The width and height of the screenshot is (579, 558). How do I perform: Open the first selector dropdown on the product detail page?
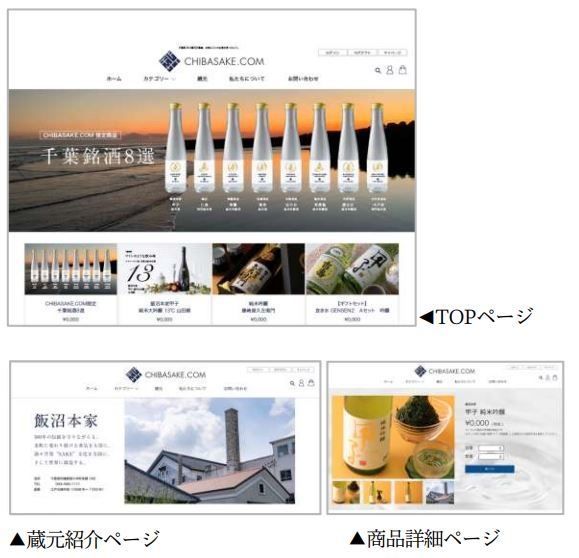(491, 448)
